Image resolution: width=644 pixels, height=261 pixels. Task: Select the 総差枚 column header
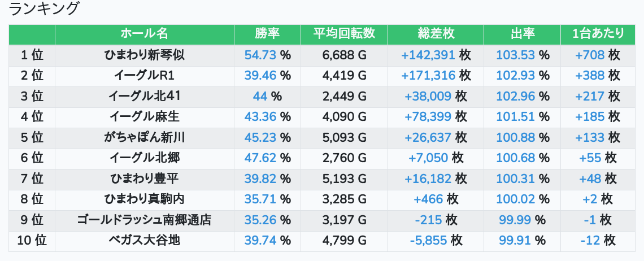coord(436,34)
